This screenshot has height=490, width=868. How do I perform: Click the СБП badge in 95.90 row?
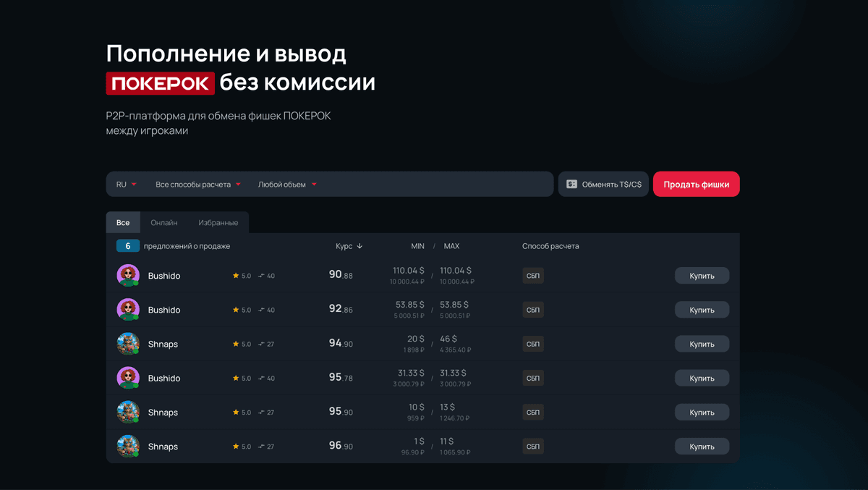click(533, 413)
